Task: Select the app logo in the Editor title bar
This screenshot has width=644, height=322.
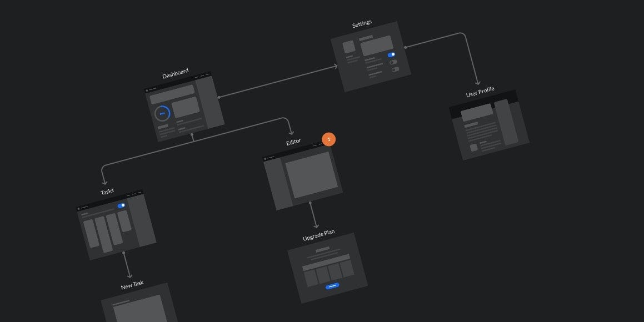Action: click(x=266, y=158)
